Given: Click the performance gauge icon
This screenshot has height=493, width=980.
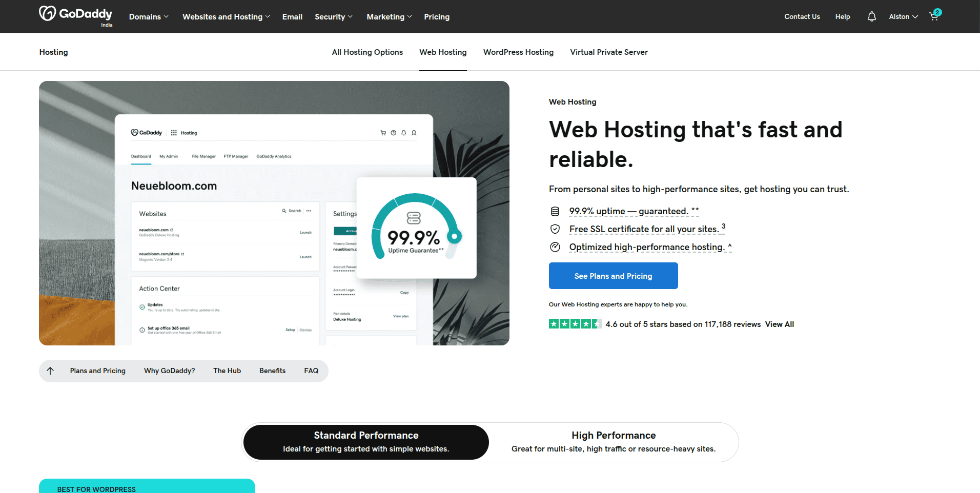Looking at the screenshot, I should coord(555,247).
